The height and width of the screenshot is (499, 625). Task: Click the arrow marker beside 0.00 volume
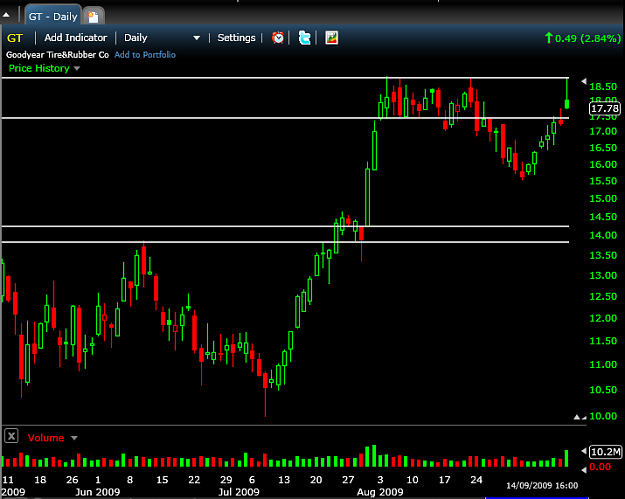coord(584,470)
